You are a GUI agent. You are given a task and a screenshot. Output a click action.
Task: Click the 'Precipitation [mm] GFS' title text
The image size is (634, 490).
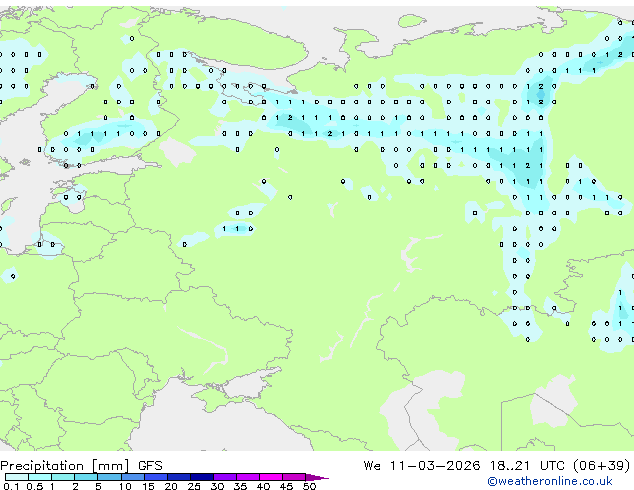pos(81,466)
